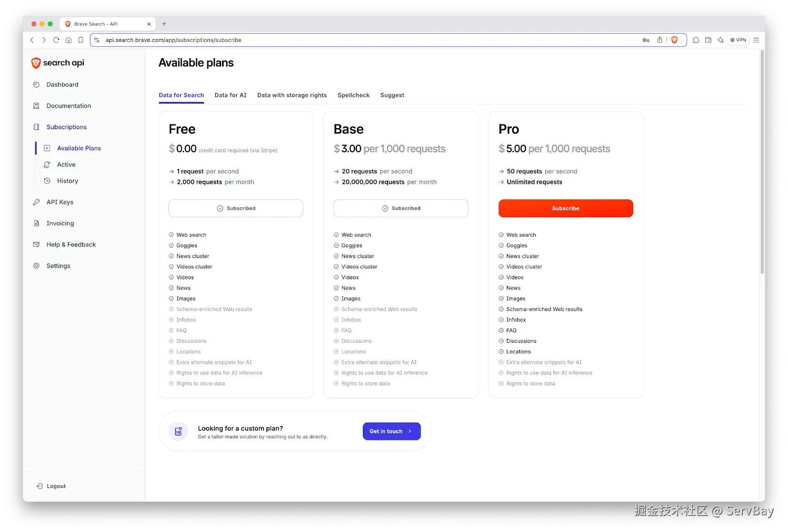Go back using the browser back arrow
Screen dimensions: 788x532
(32, 40)
